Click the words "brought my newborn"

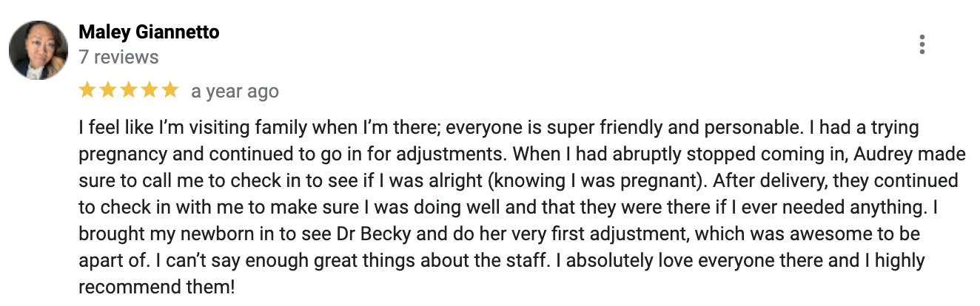click(x=149, y=234)
